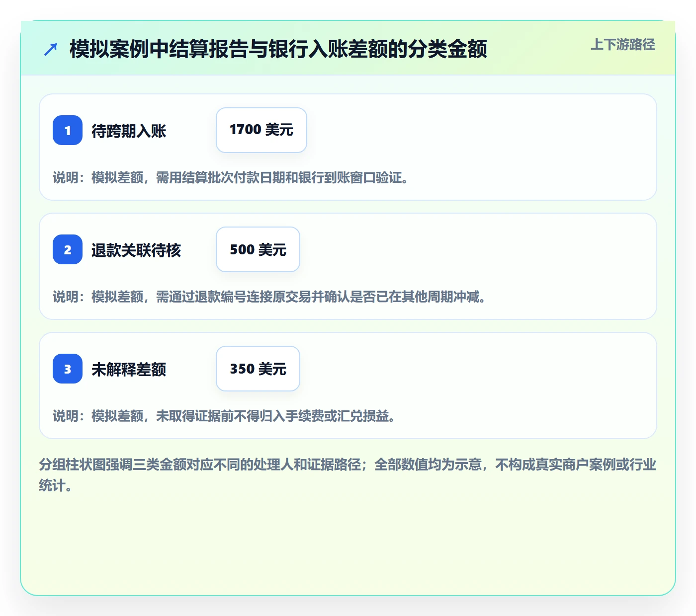Click the 上下游路径 label in the header
Viewport: 696px width, 616px height.
(623, 45)
